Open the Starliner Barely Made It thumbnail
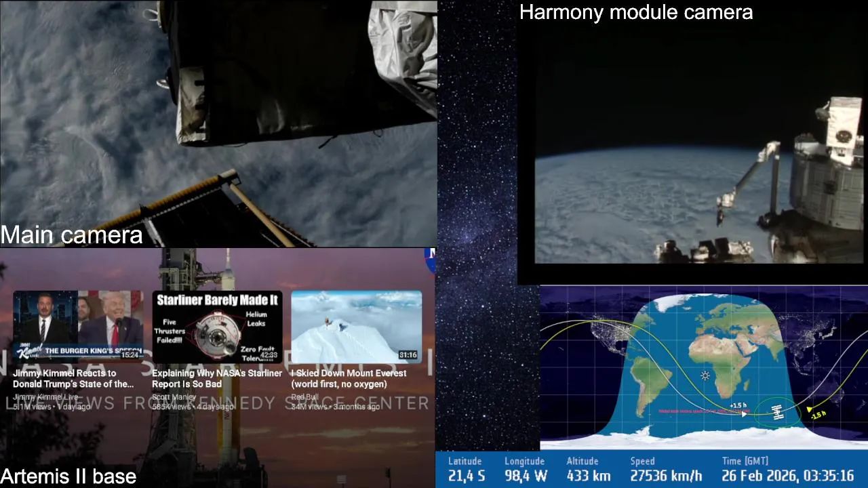This screenshot has width=868, height=488. [x=217, y=327]
